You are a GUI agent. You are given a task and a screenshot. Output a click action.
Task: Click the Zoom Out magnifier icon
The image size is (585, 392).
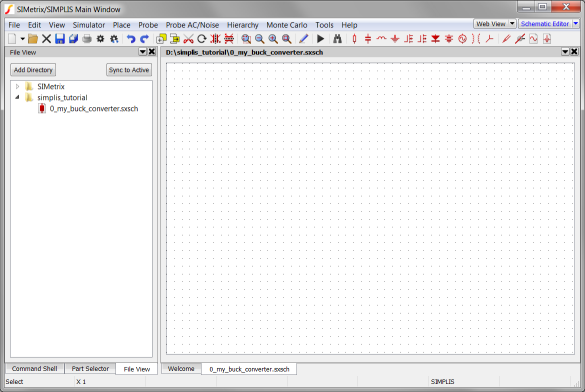(260, 39)
